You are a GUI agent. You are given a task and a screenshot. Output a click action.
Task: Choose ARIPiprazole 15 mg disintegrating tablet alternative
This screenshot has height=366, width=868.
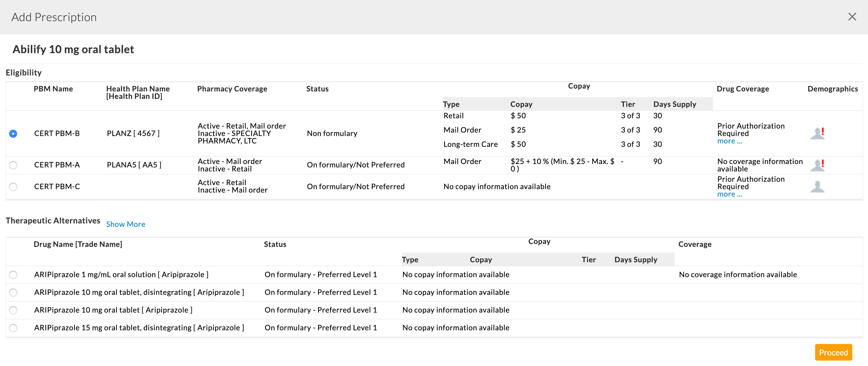point(13,328)
